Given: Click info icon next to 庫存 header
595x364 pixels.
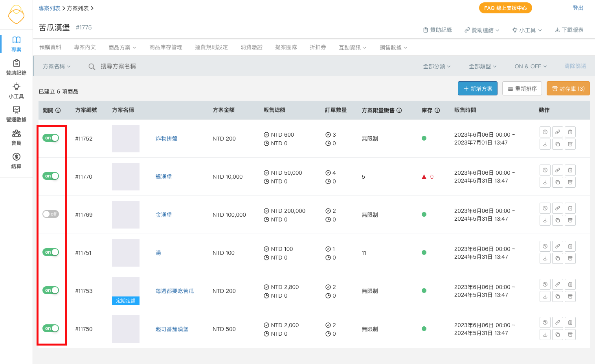Looking at the screenshot, I should 437,110.
